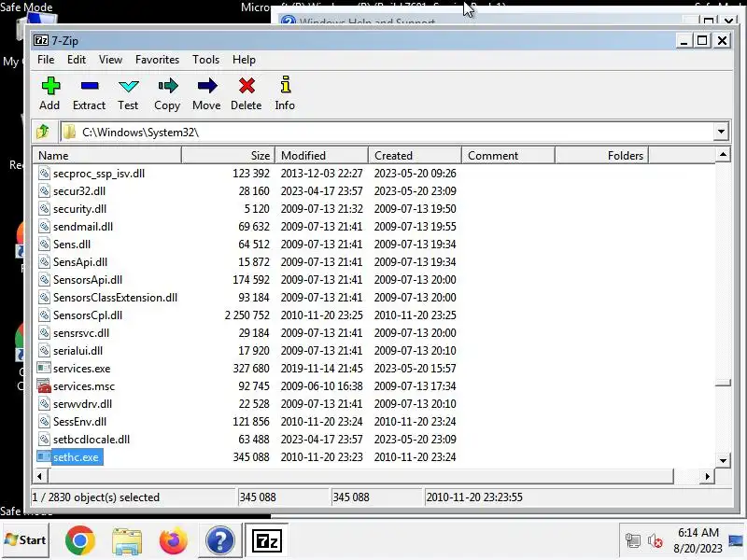Click the network tray icon
Viewport: 747px width, 560px height.
633,541
